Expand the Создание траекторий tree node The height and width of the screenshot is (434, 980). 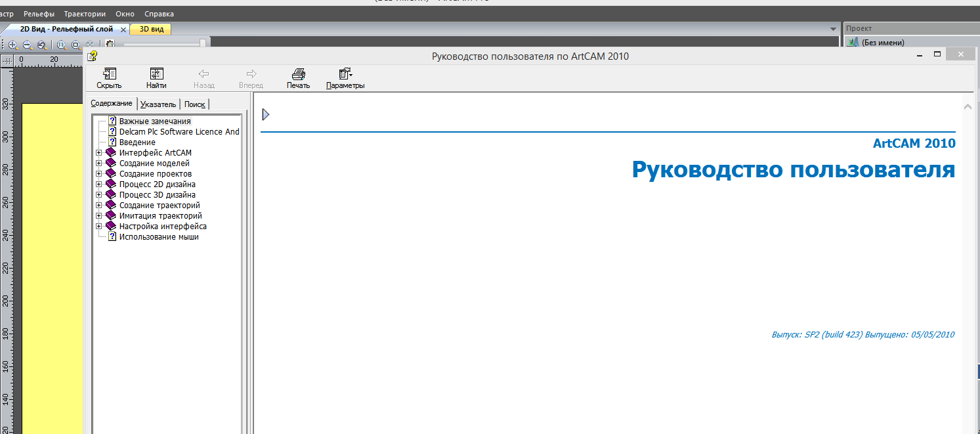pos(99,205)
